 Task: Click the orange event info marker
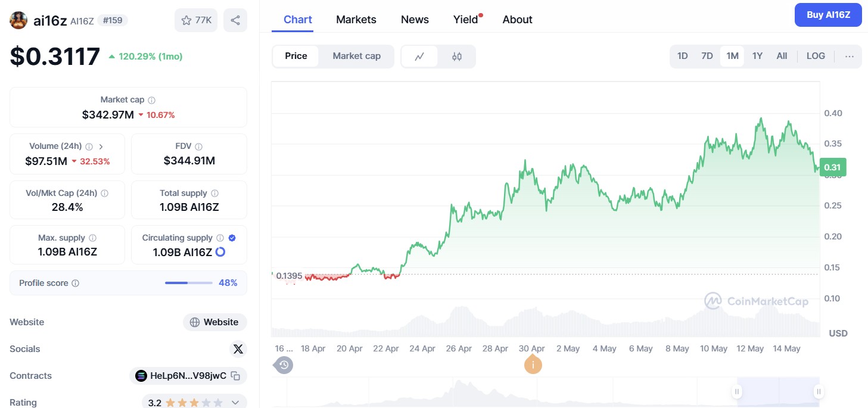533,365
